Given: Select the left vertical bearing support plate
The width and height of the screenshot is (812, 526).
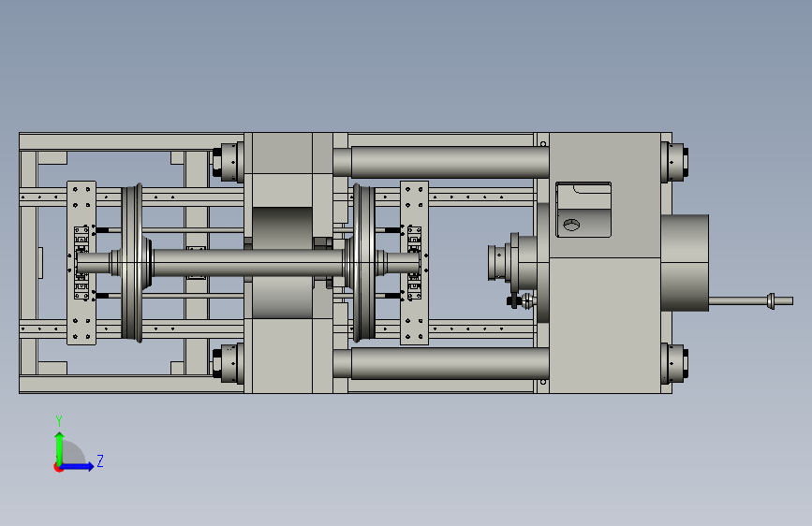Looking at the screenshot, I should point(81,262).
